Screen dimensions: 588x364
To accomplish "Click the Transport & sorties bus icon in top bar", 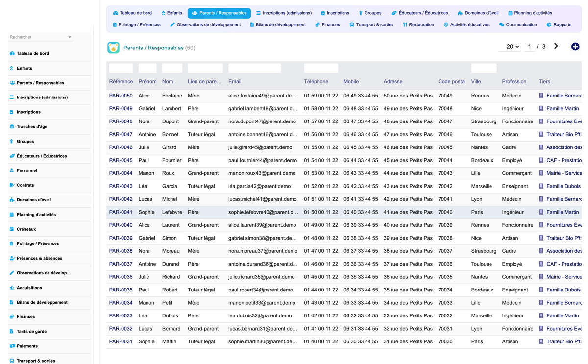I will click(x=352, y=24).
